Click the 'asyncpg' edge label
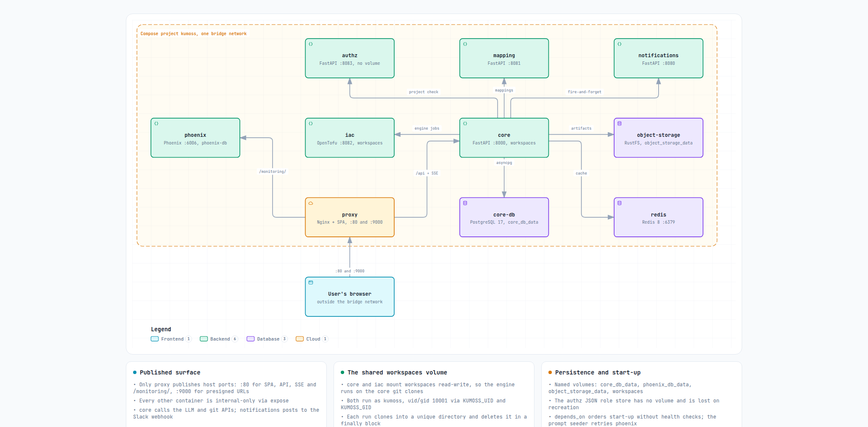The image size is (868, 427). click(x=504, y=163)
